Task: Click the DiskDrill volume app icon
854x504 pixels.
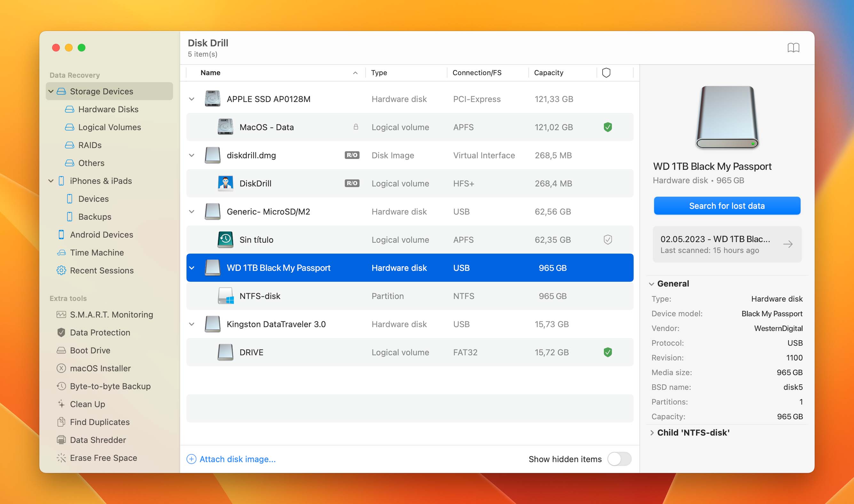Action: point(225,183)
